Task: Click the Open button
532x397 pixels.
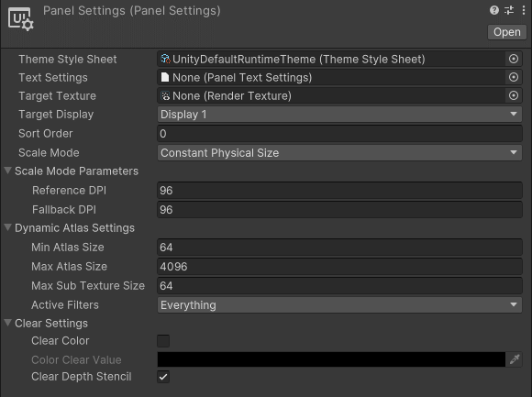Action: (507, 32)
